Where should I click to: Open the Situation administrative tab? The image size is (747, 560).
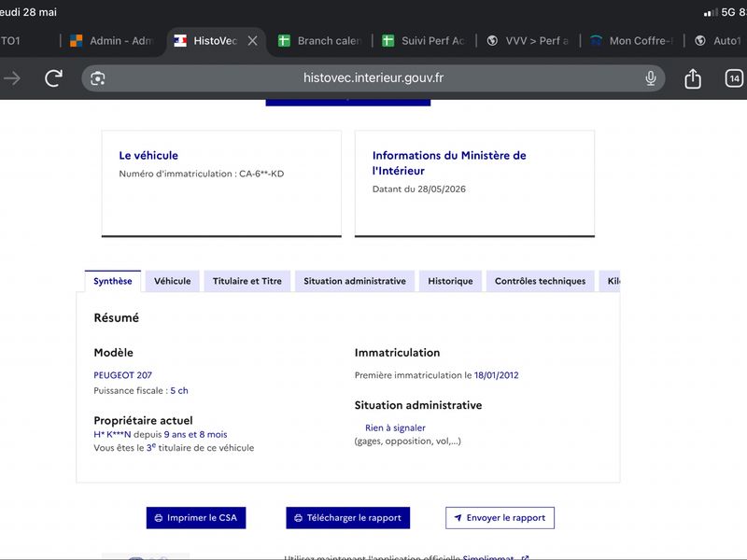355,281
